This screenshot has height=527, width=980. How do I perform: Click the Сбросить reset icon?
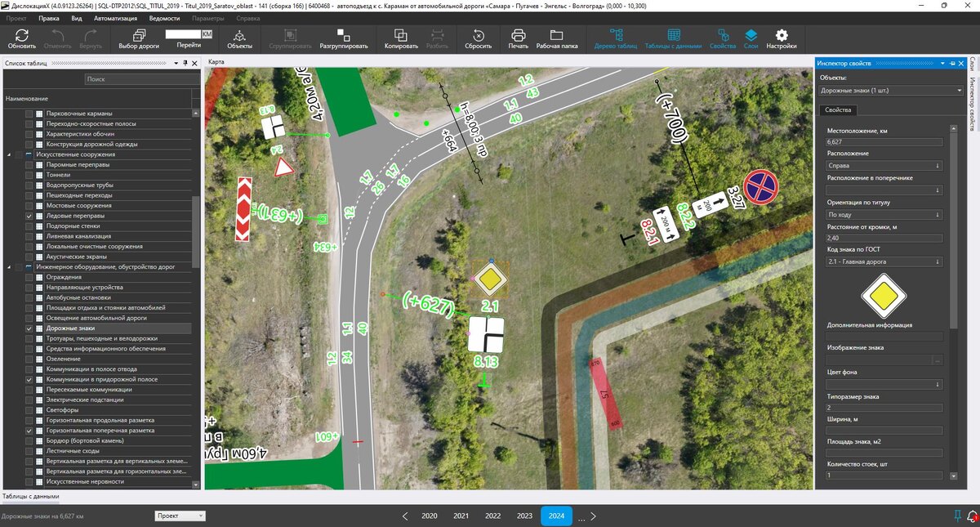click(479, 35)
